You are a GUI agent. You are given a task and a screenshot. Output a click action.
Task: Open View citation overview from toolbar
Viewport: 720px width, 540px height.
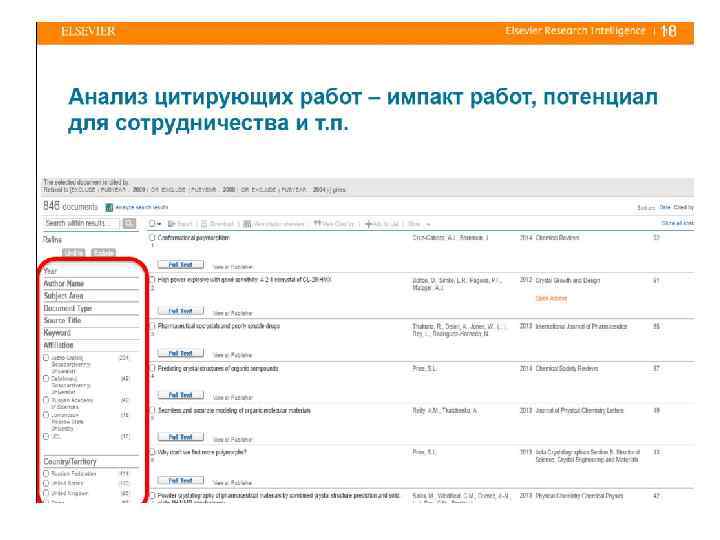pos(274,224)
